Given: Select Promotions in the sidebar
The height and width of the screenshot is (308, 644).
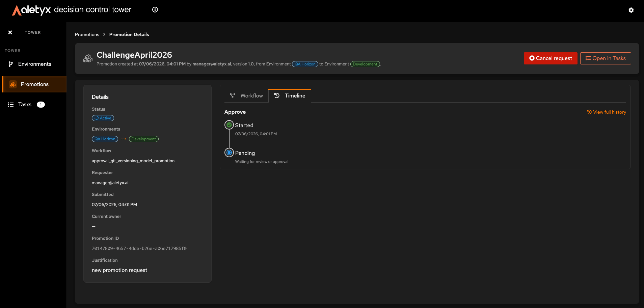Looking at the screenshot, I should point(34,84).
